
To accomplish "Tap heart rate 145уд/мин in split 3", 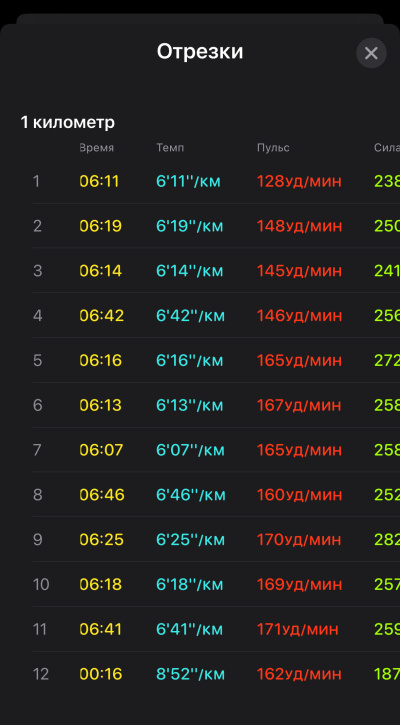I will click(x=299, y=270).
